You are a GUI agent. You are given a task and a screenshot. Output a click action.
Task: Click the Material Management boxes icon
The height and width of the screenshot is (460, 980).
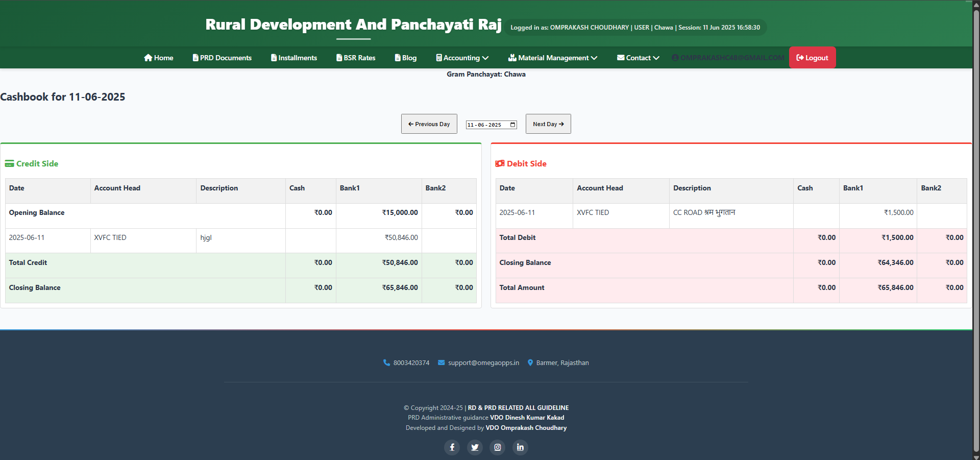(512, 58)
